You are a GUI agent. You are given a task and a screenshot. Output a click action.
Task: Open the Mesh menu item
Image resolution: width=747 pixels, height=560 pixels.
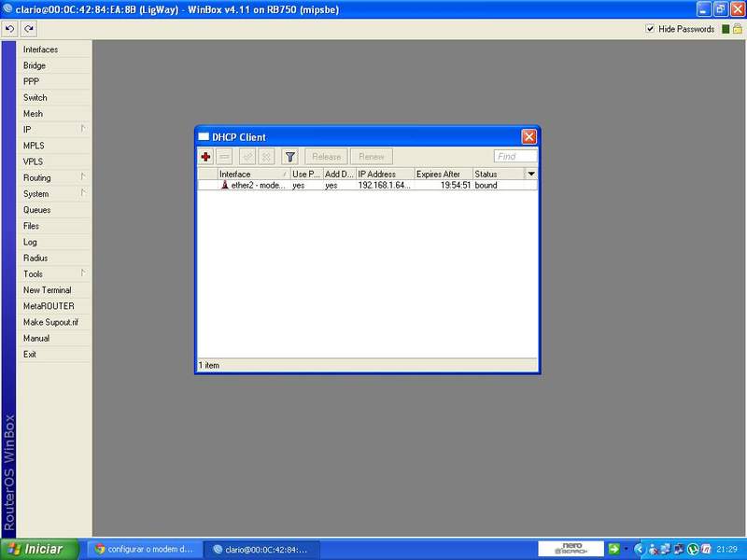(53, 114)
